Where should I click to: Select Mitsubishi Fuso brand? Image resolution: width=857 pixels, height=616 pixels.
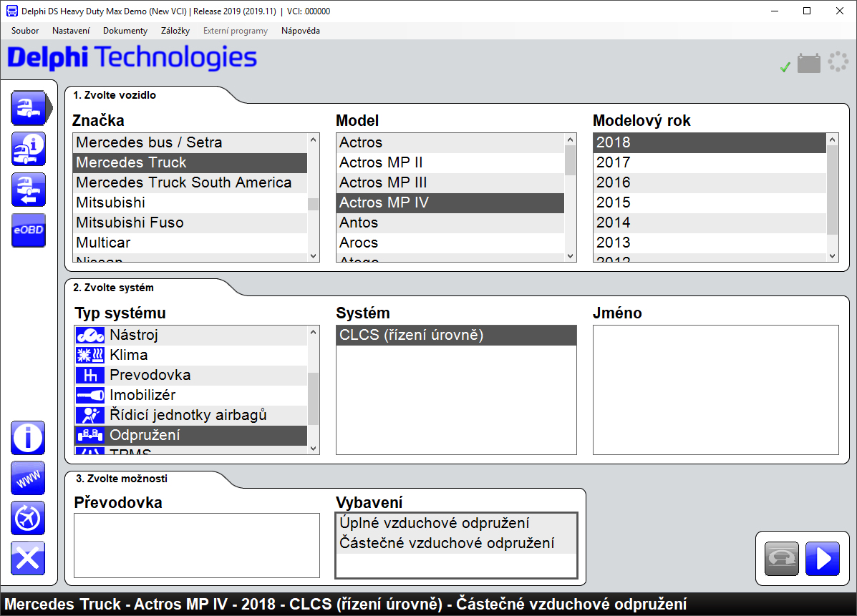[190, 223]
